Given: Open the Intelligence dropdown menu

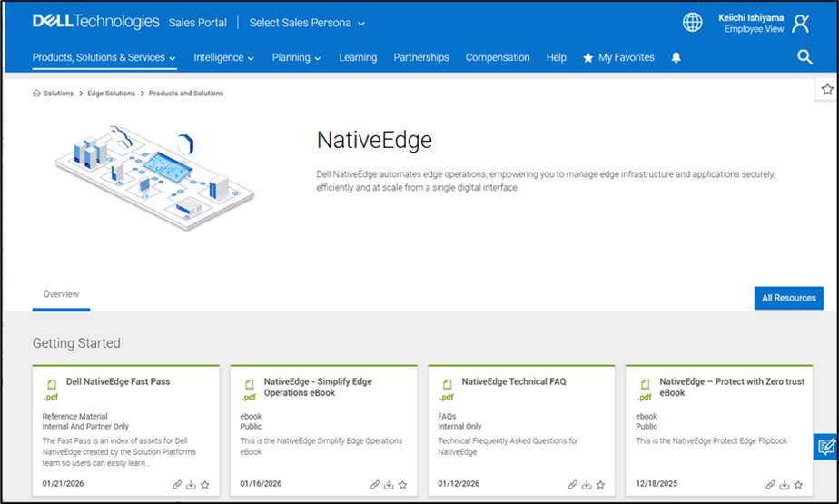Looking at the screenshot, I should 224,57.
